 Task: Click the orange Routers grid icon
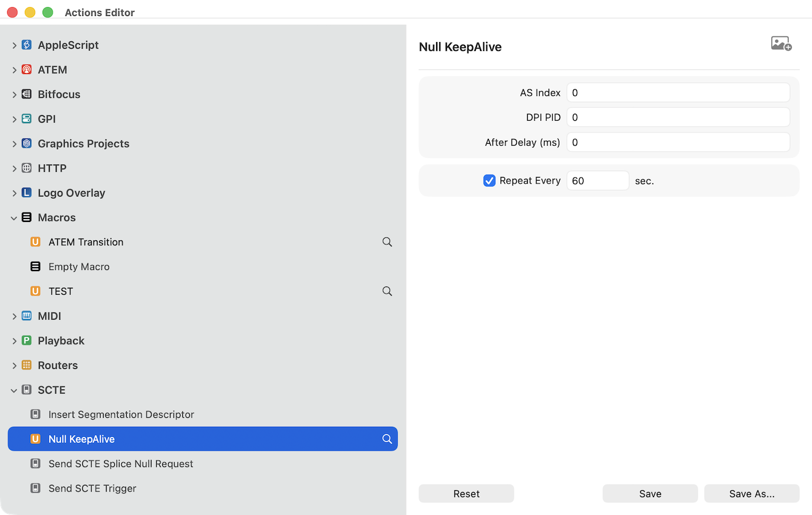click(x=26, y=365)
